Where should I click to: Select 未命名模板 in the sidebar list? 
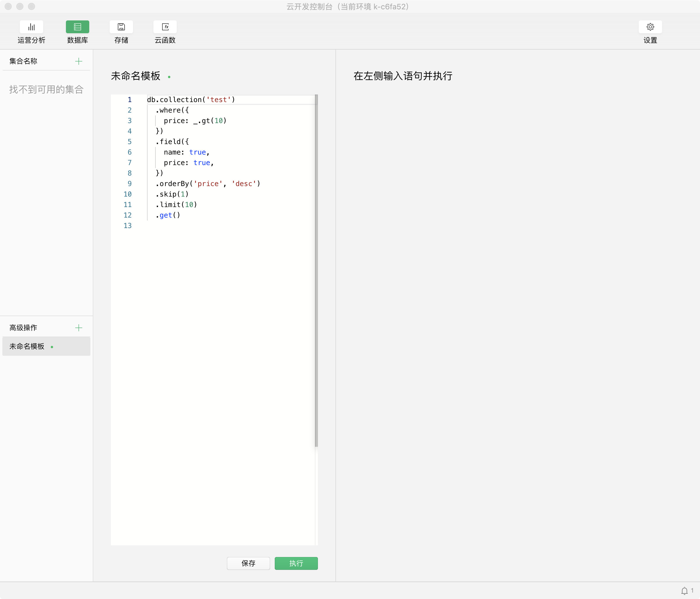click(x=27, y=346)
